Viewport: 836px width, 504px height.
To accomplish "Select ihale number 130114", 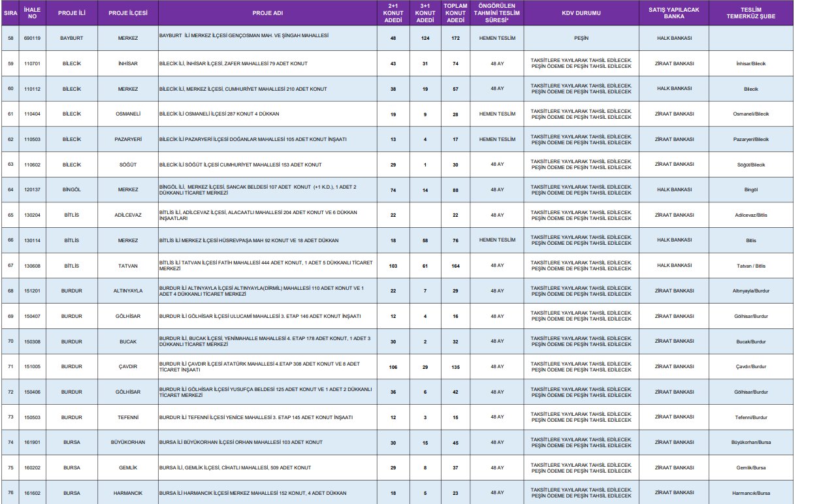I will click(x=32, y=240).
